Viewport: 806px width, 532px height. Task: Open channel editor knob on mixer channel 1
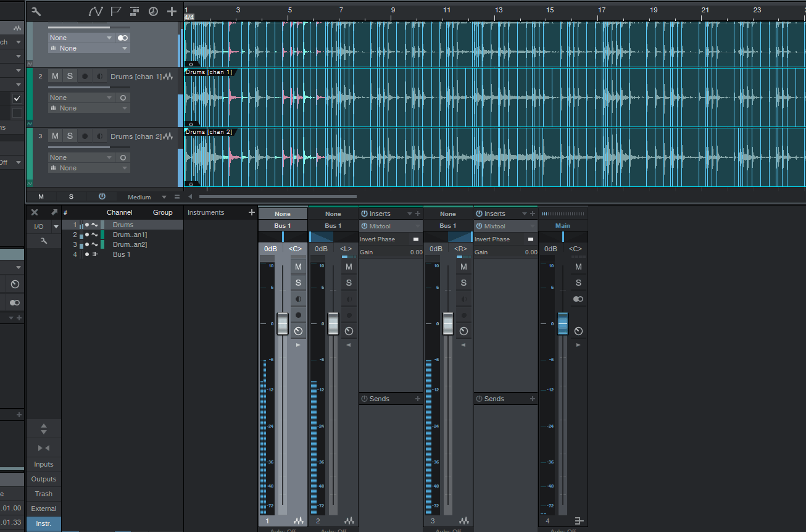pos(299,331)
